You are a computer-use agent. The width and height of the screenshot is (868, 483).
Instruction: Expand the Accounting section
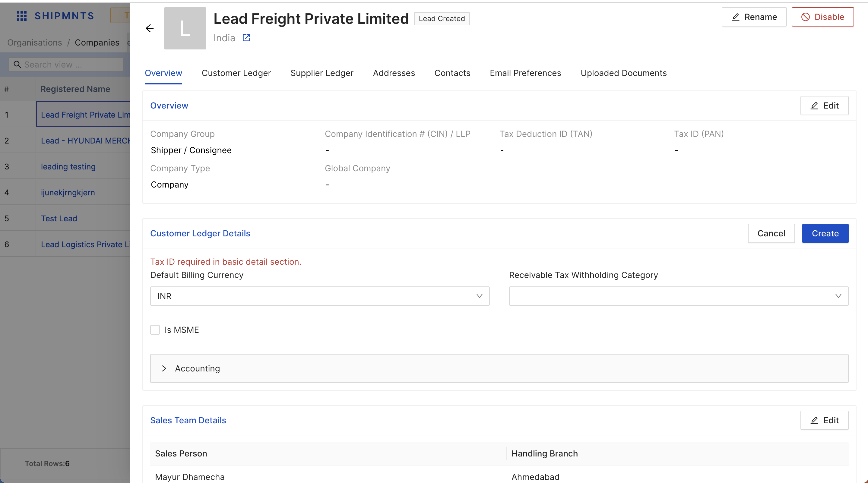click(x=499, y=368)
